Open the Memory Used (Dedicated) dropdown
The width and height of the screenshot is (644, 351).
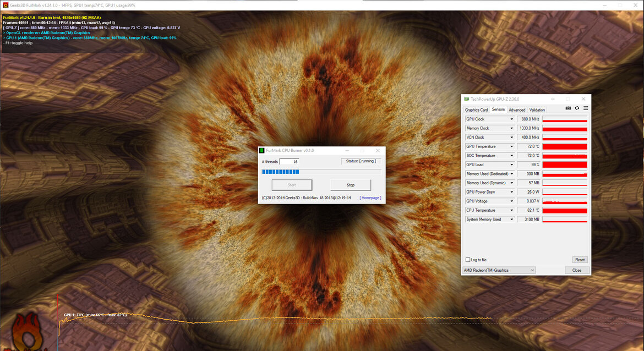click(x=512, y=174)
